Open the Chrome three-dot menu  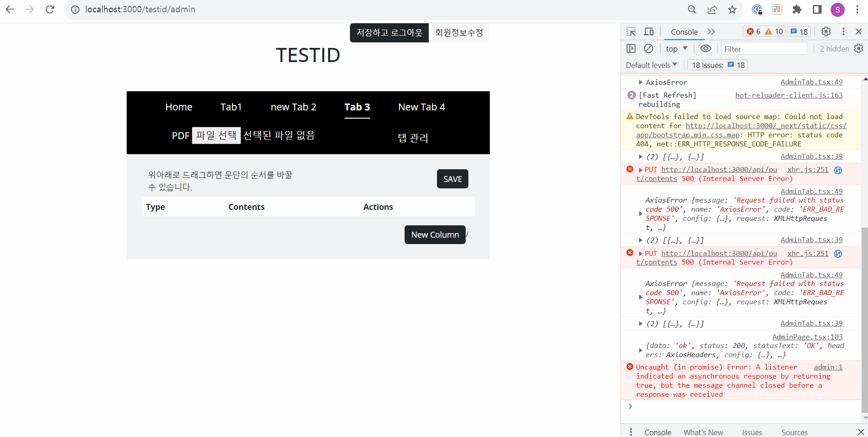click(x=857, y=10)
